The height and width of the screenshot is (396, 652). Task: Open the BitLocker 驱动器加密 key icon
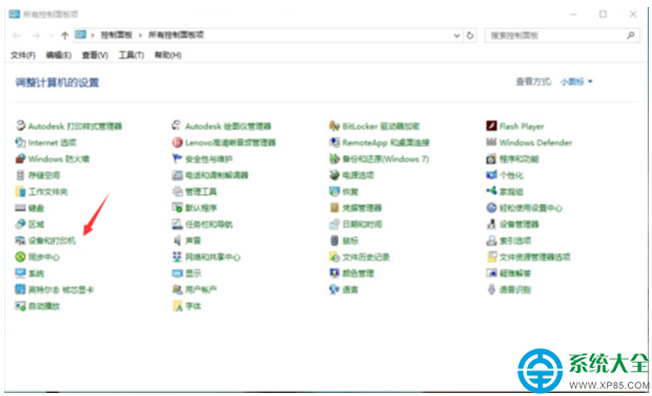(x=334, y=126)
